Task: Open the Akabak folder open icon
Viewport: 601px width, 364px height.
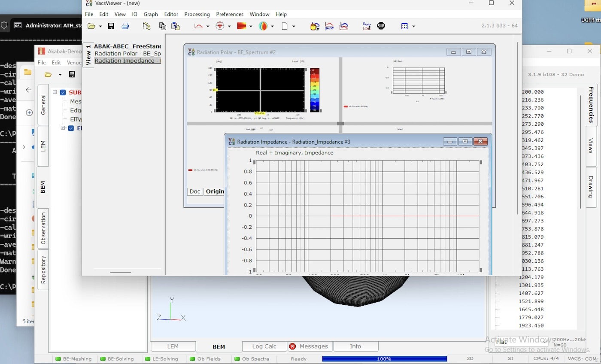Action: (x=48, y=74)
